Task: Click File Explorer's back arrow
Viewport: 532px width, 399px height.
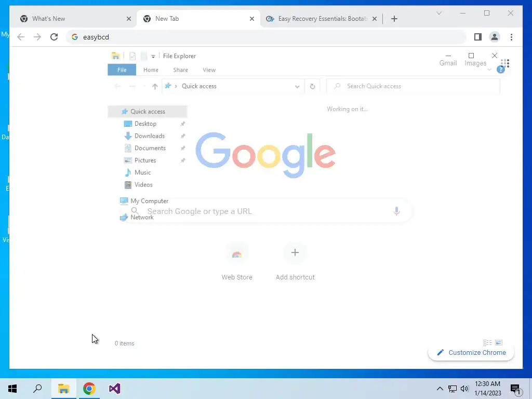Action: coord(117,86)
